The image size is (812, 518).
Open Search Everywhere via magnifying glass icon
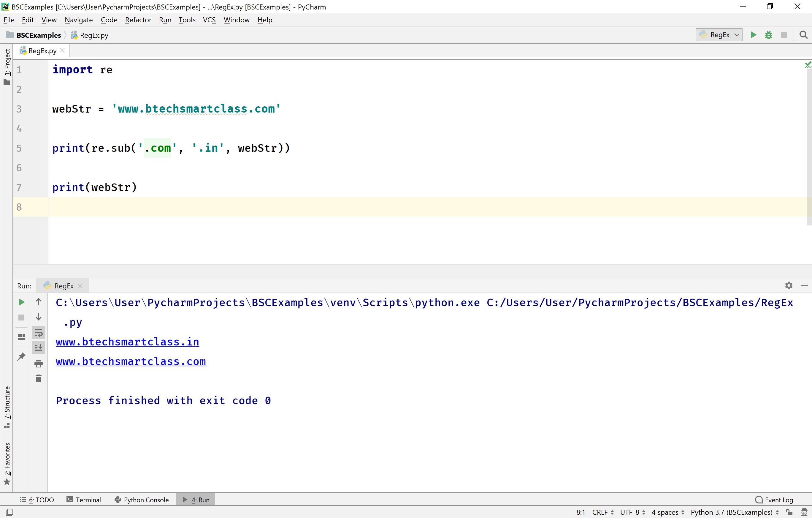click(804, 35)
